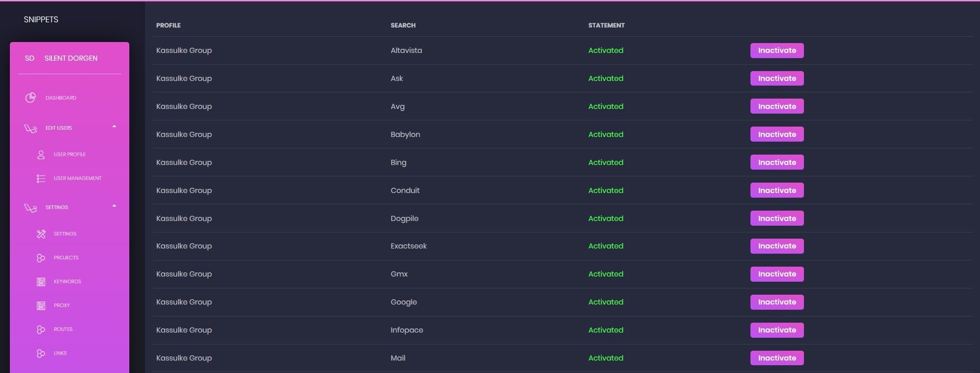Screen dimensions: 980x373
Task: Click the User Management list icon
Action: click(x=41, y=178)
